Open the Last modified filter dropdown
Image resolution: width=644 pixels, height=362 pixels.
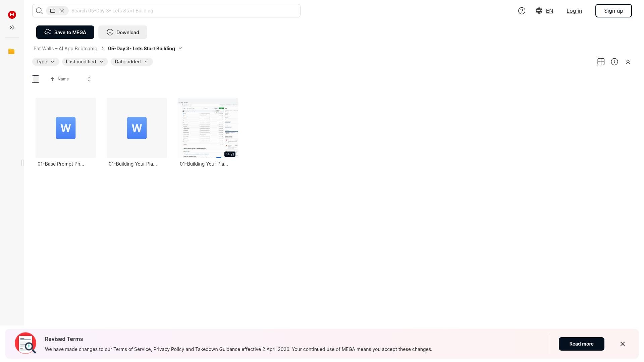(x=85, y=62)
